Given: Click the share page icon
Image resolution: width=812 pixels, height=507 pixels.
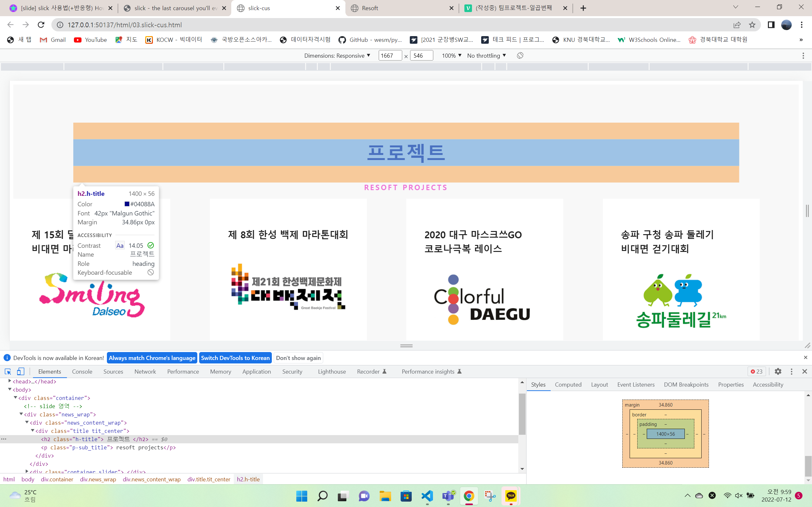Looking at the screenshot, I should point(737,25).
